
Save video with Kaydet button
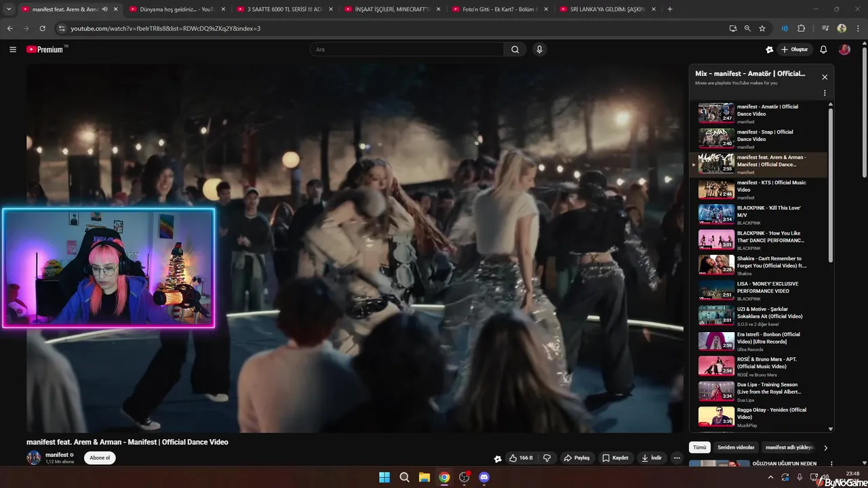pyautogui.click(x=616, y=458)
